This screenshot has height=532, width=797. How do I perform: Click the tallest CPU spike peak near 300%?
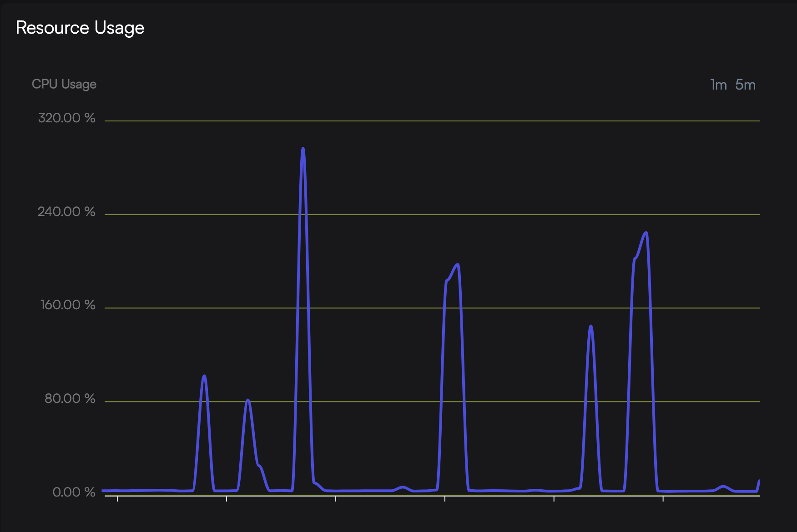303,148
